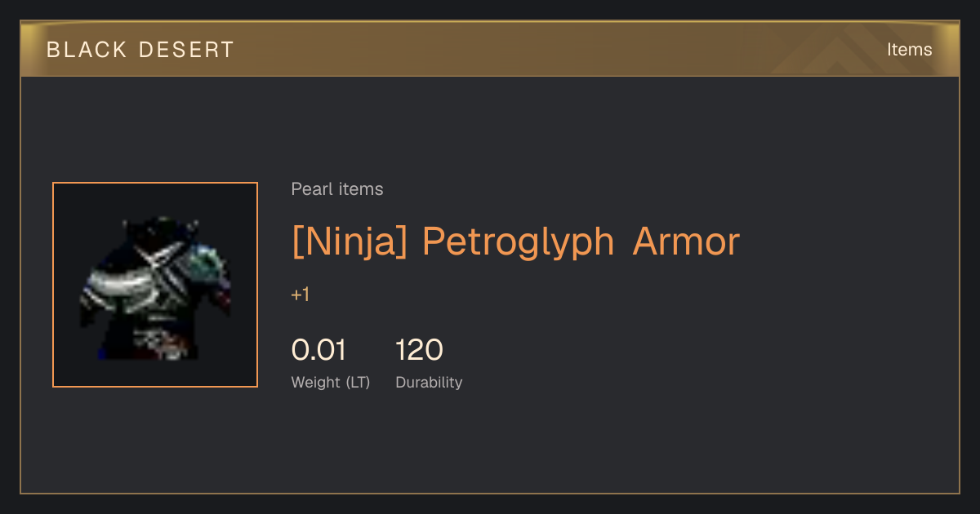This screenshot has width=980, height=514.
Task: Click the Ninja Petroglyph Armor item icon
Action: 155,285
